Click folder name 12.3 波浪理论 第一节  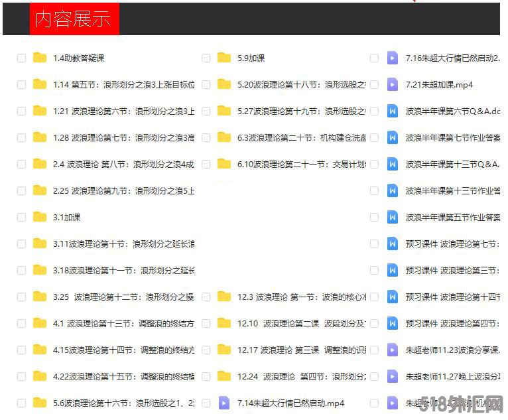[x=302, y=297]
